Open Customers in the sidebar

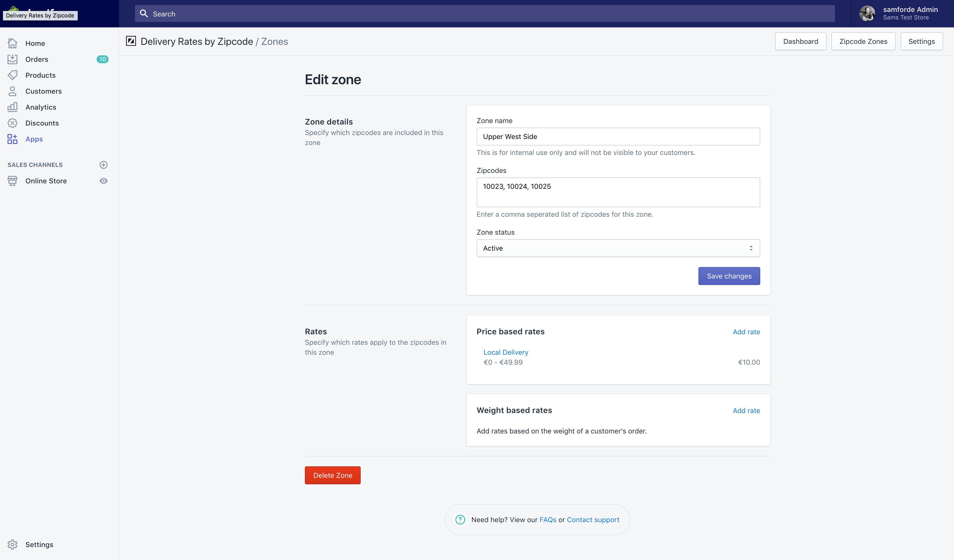44,91
